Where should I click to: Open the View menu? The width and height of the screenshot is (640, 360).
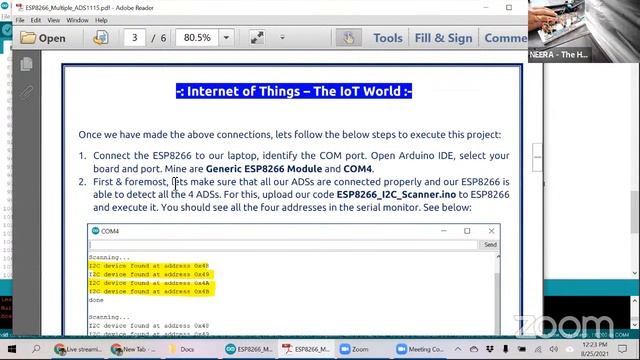(x=53, y=20)
